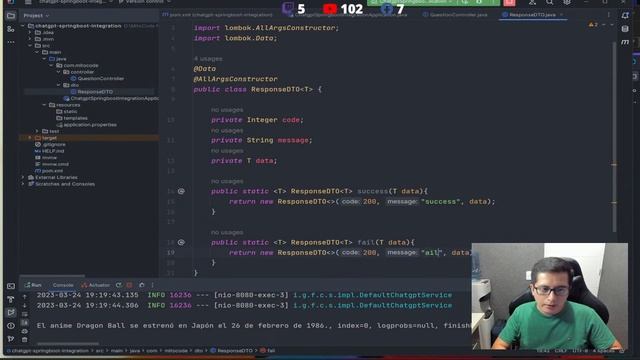This screenshot has width=640, height=360.
Task: Expand the .mvn folder
Action: (x=30, y=39)
